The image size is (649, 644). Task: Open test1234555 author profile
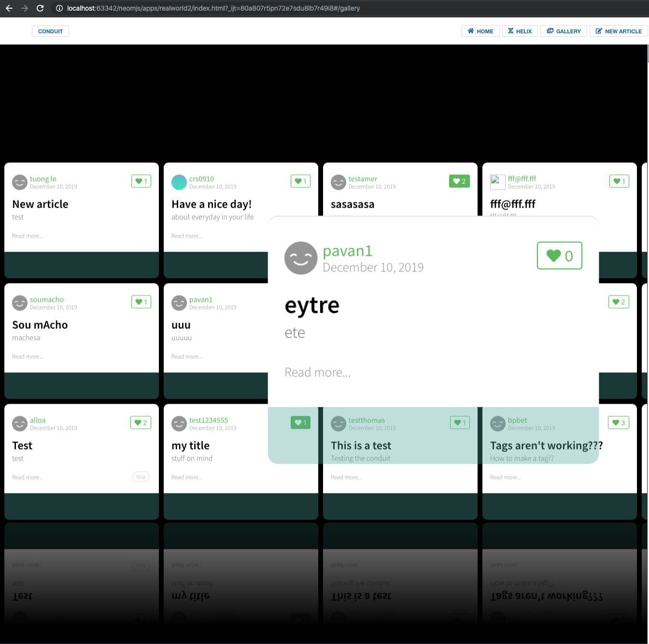(x=209, y=420)
